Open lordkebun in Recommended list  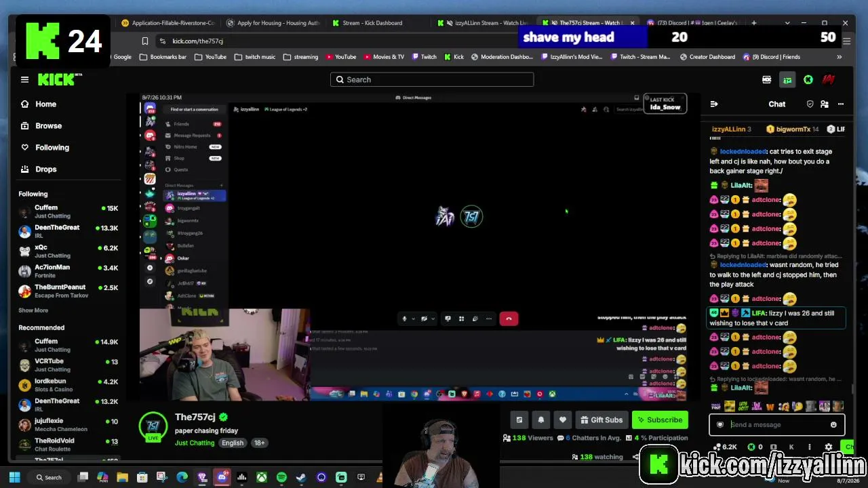[x=68, y=385]
